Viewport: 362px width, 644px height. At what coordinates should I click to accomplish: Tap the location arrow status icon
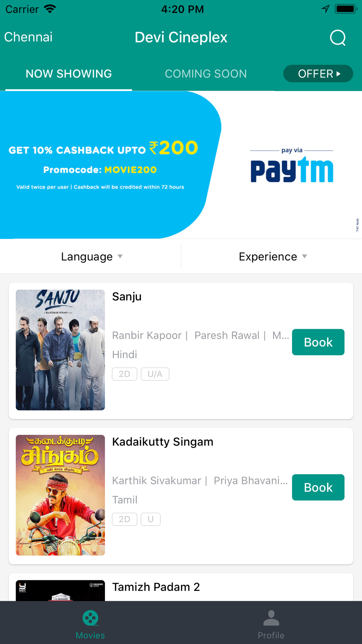325,9
